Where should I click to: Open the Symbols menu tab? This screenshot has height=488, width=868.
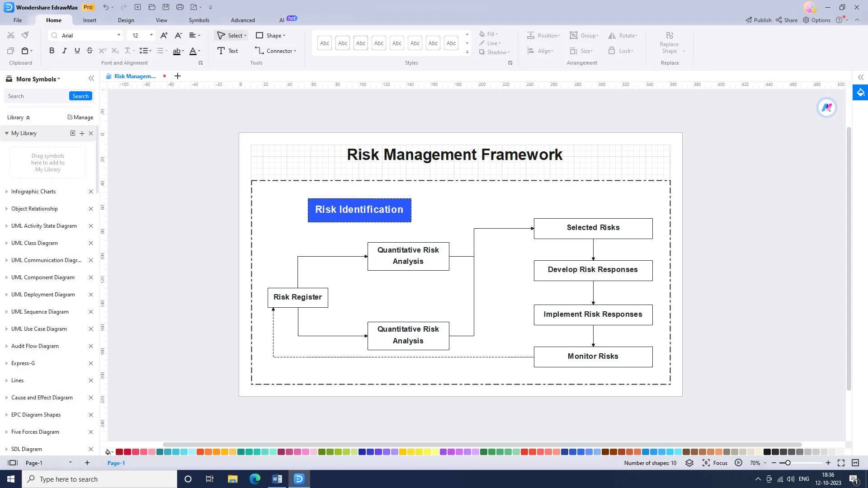tap(198, 20)
